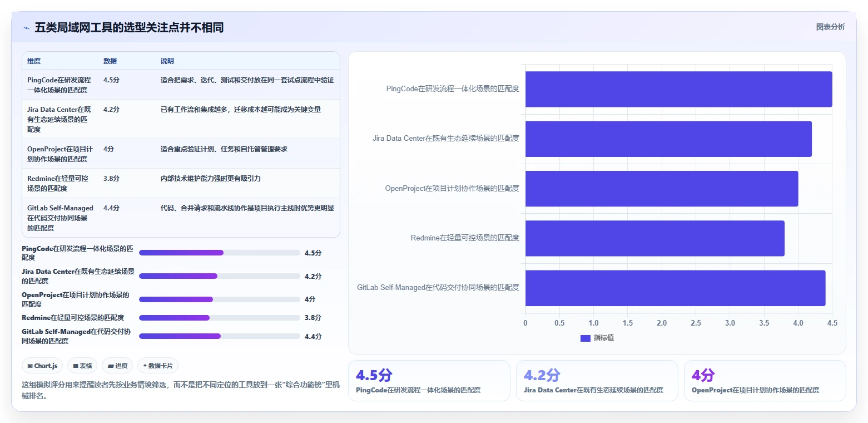Click the GitLab Self-Managed y-axis chart label
The height and width of the screenshot is (423, 868).
coord(438,287)
